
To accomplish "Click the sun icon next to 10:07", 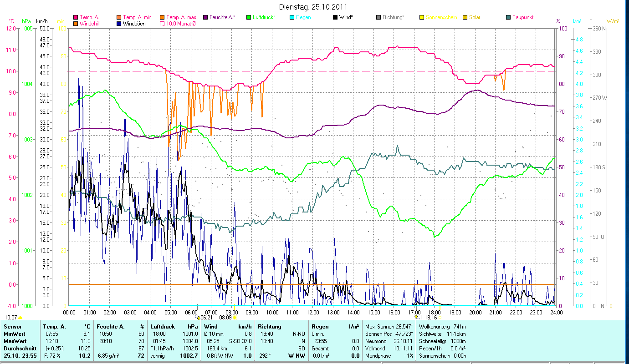I will point(20,318).
